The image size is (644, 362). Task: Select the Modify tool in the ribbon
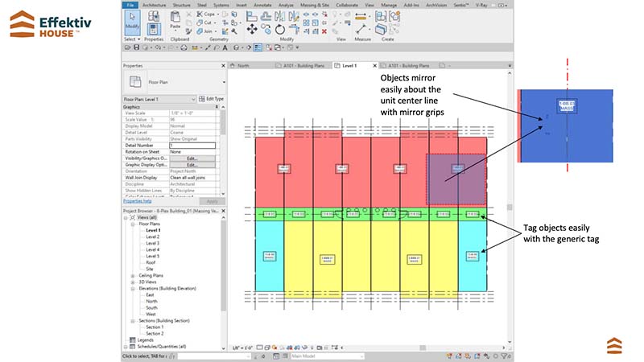[130, 23]
